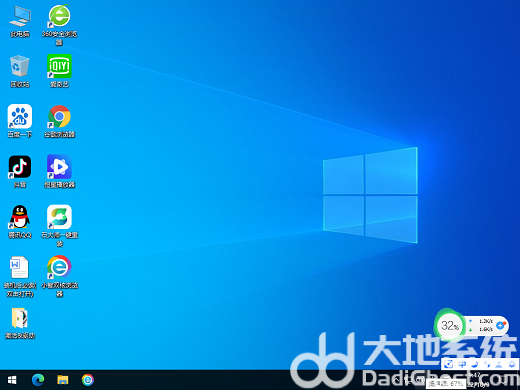
Task: Open the Windows Start menu
Action: [12, 380]
